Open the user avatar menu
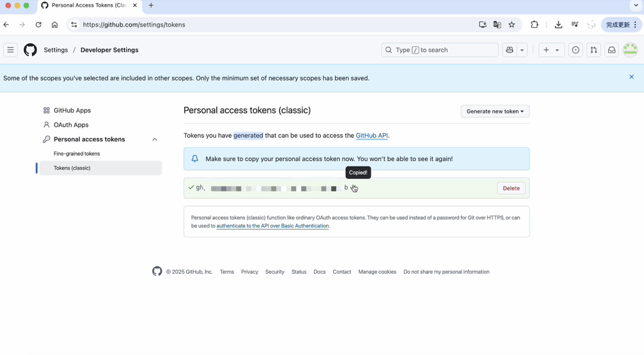The width and height of the screenshot is (644, 355). [x=630, y=50]
